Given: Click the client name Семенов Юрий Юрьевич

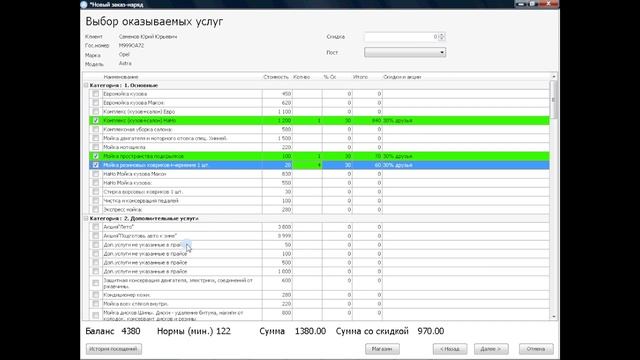Looking at the screenshot, I should coord(148,37).
